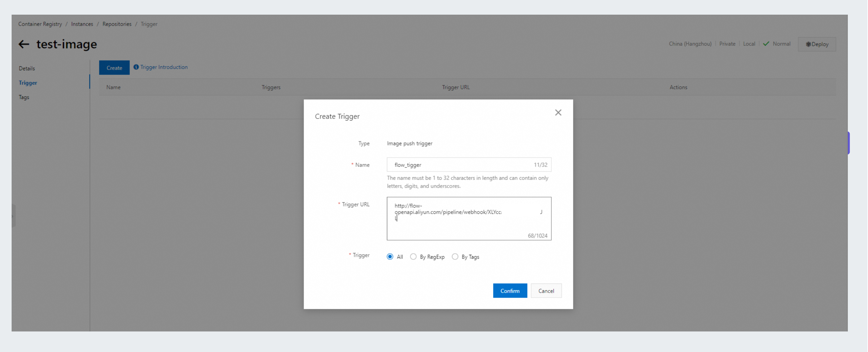The height and width of the screenshot is (352, 868).
Task: Click the blue Create button
Action: pyautogui.click(x=114, y=68)
